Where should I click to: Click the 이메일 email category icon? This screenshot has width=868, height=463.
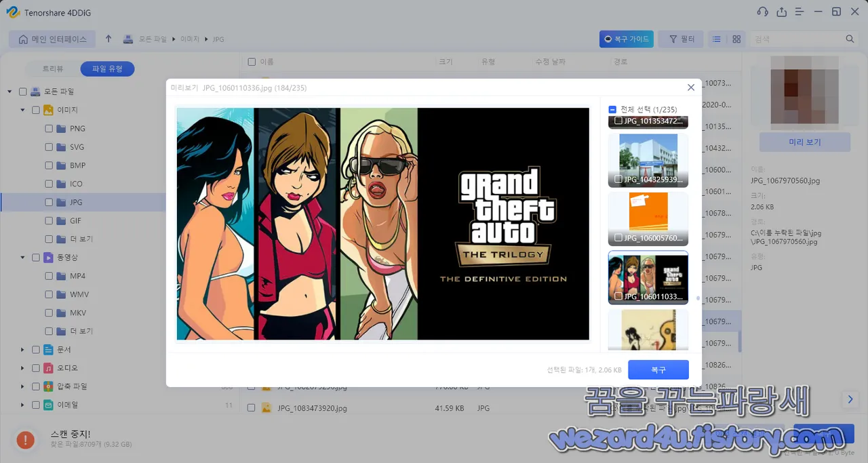49,405
